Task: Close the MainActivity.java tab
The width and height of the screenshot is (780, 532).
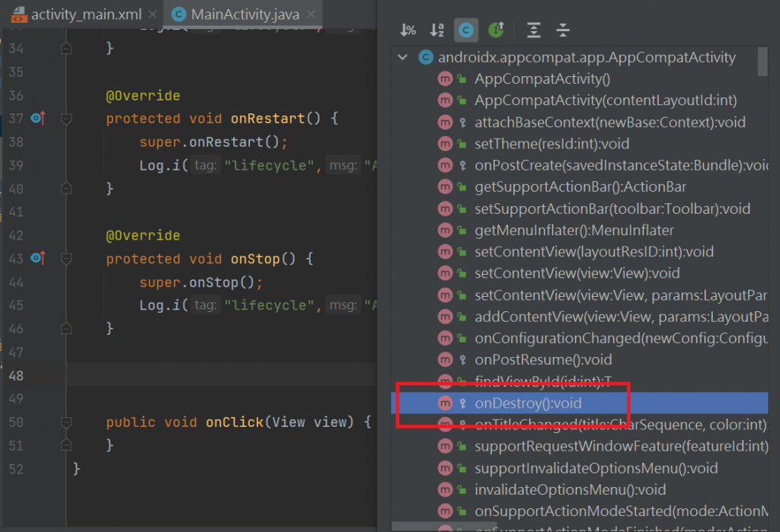Action: coord(311,14)
